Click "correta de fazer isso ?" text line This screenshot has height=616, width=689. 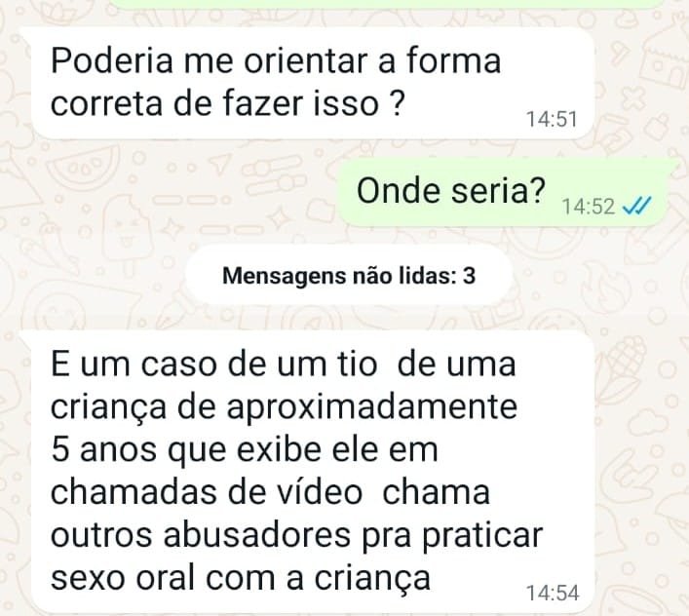(x=227, y=103)
